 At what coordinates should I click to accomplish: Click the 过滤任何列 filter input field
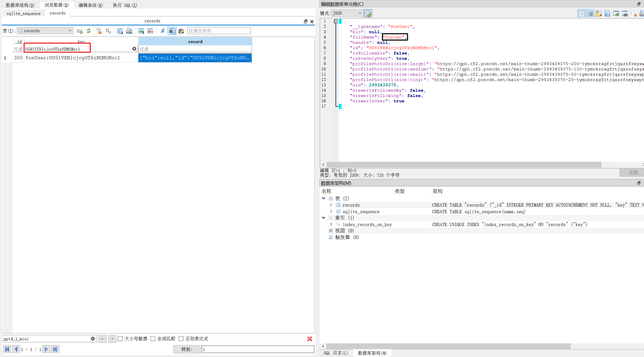point(219,31)
